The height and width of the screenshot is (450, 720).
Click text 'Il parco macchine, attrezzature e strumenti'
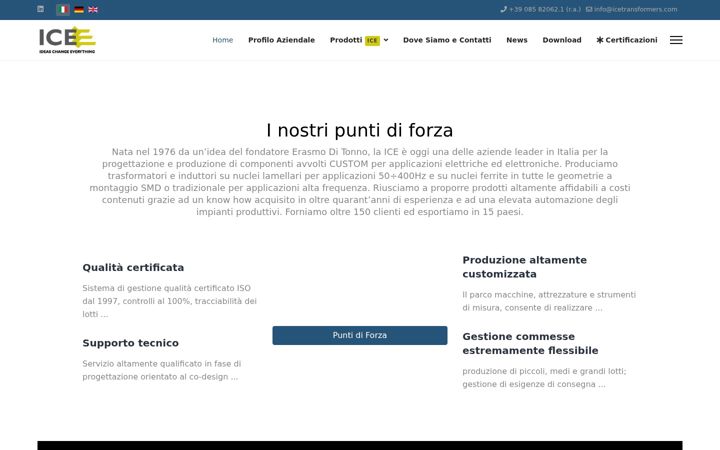click(549, 294)
